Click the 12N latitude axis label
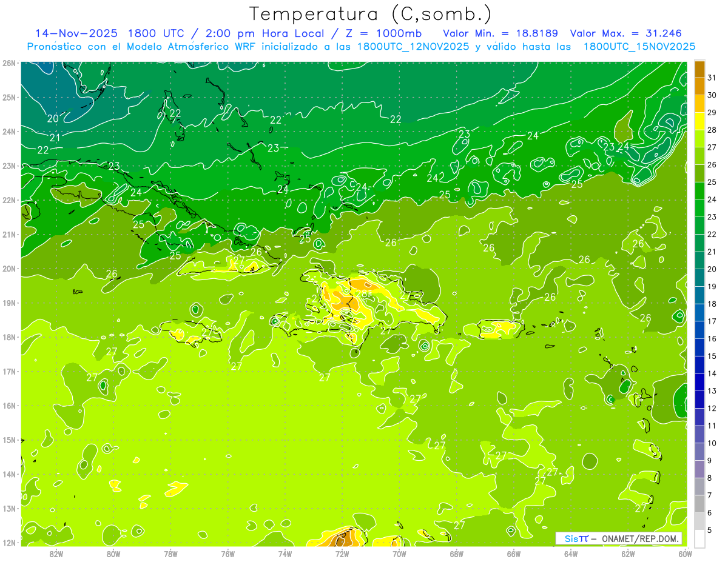Screen dimensions: 728x562 tap(8, 542)
